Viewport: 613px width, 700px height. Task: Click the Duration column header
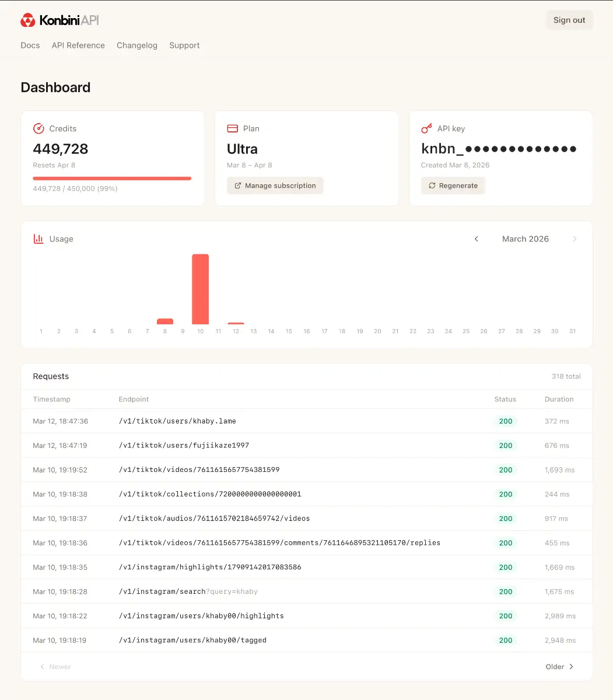[559, 400]
